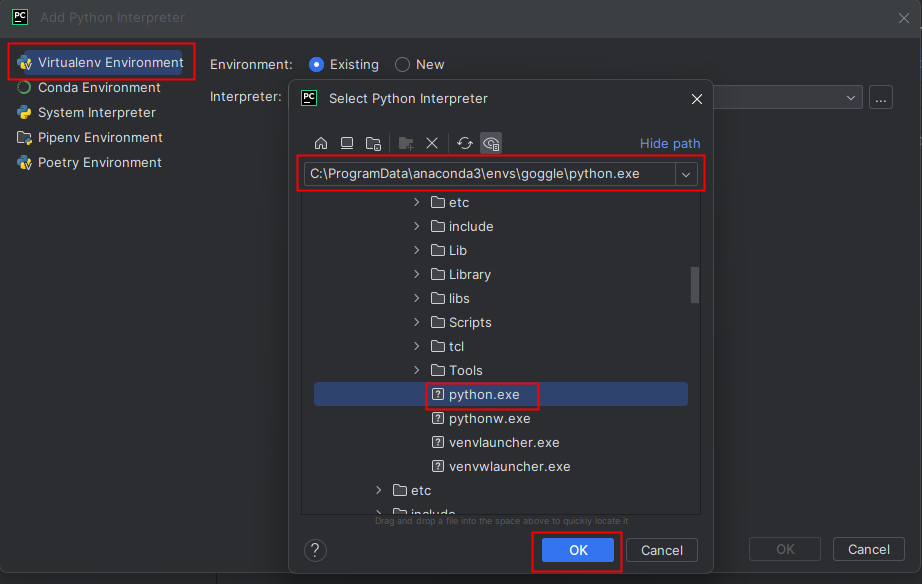Click the venvwlauncher.exe file icon
This screenshot has width=922, height=584.
point(437,466)
